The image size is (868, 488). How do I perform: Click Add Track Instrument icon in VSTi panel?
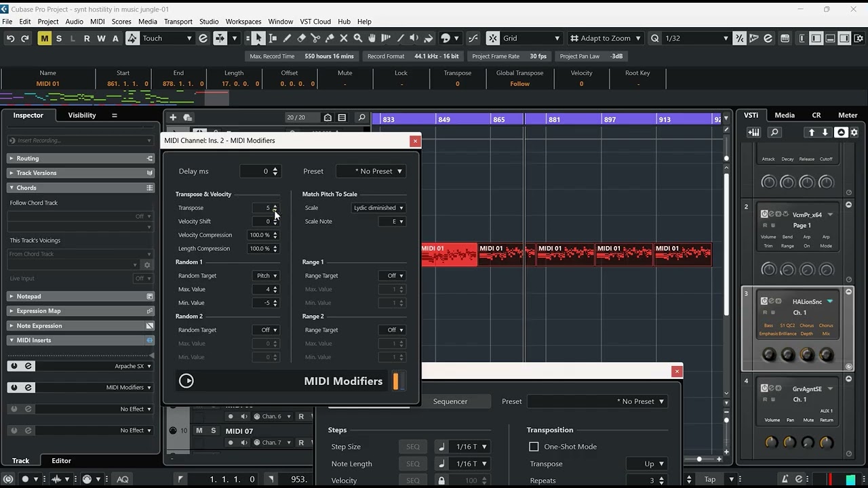pyautogui.click(x=753, y=132)
